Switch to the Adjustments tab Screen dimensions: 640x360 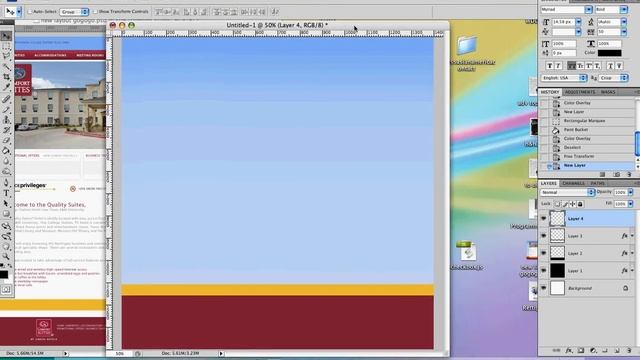click(580, 92)
